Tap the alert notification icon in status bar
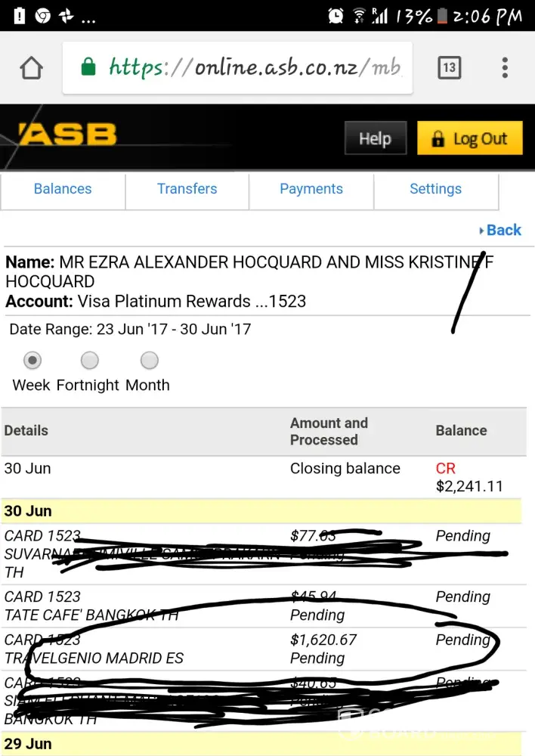The height and width of the screenshot is (756, 535). [20, 16]
